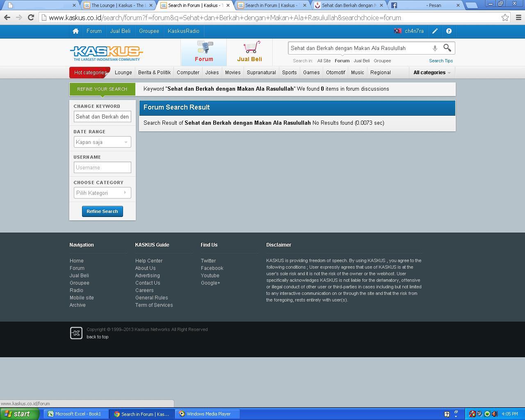Image resolution: width=525 pixels, height=420 pixels.
Task: Bookmark page with star icon
Action: pyautogui.click(x=505, y=18)
